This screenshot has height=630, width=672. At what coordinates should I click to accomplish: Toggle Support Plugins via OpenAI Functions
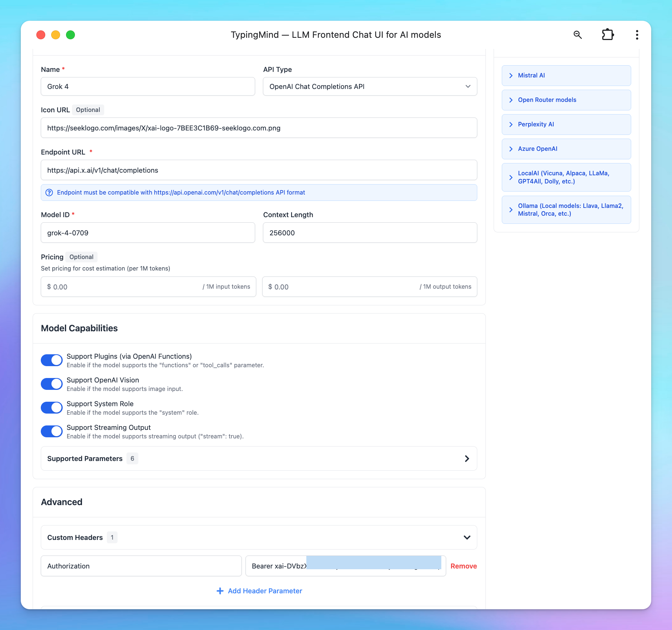(x=52, y=360)
